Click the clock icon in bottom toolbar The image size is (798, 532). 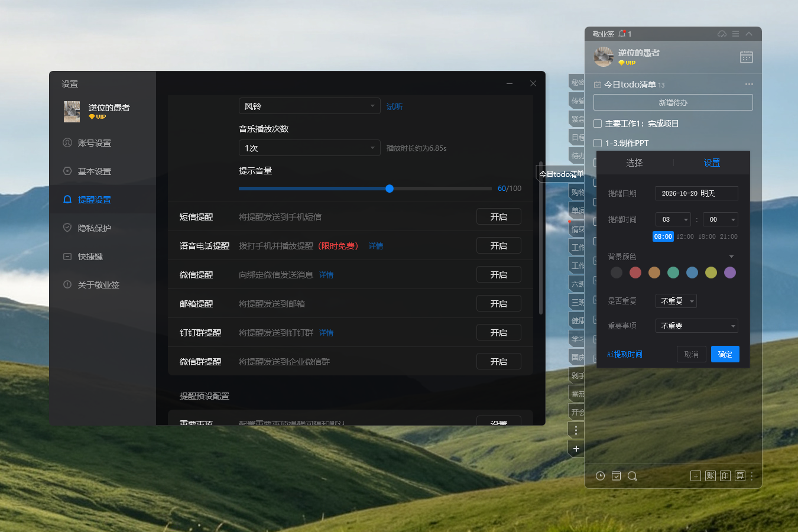click(600, 476)
